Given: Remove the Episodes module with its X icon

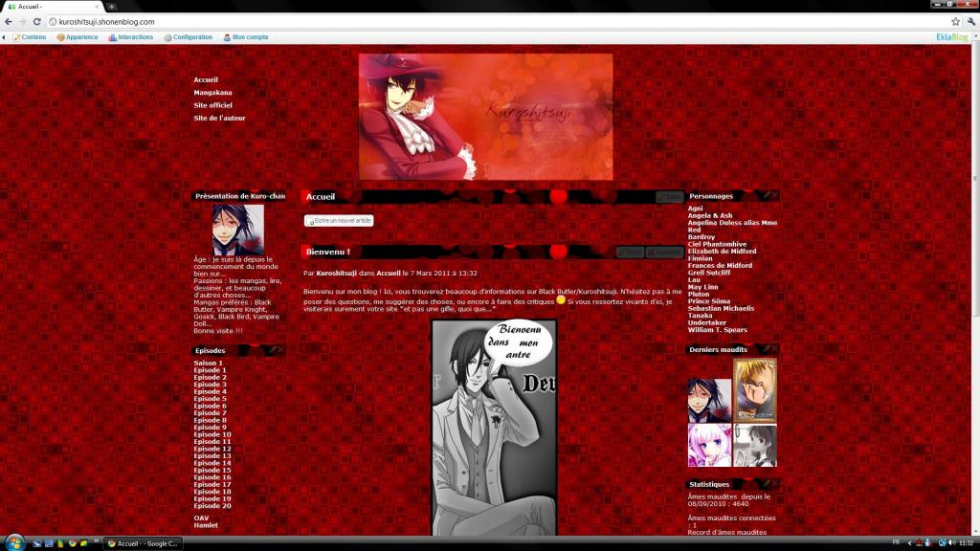Looking at the screenshot, I should (x=280, y=350).
